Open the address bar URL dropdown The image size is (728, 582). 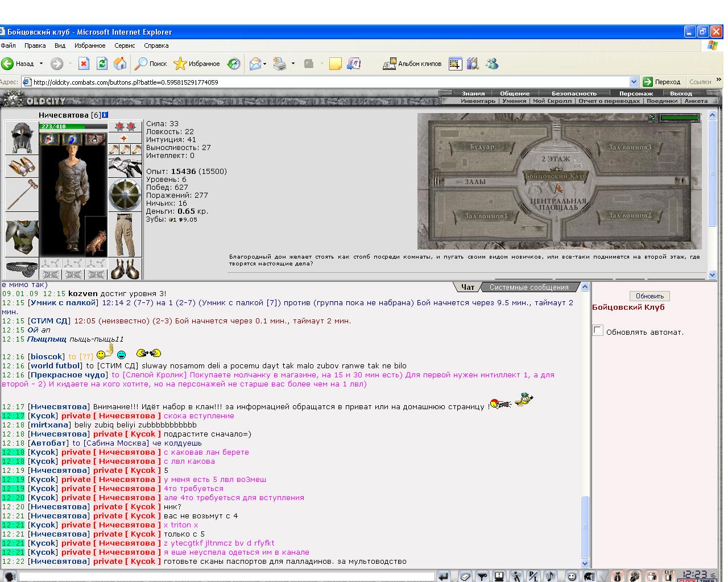coord(634,82)
